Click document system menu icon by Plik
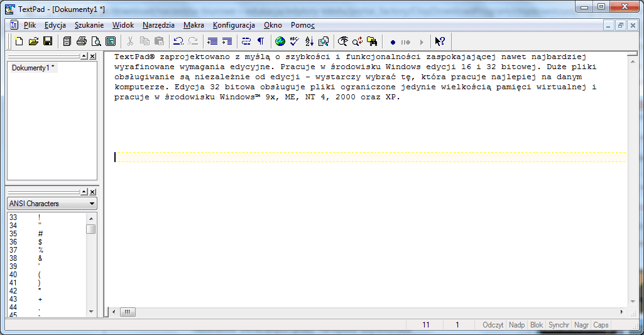The width and height of the screenshot is (644, 335). coord(14,25)
